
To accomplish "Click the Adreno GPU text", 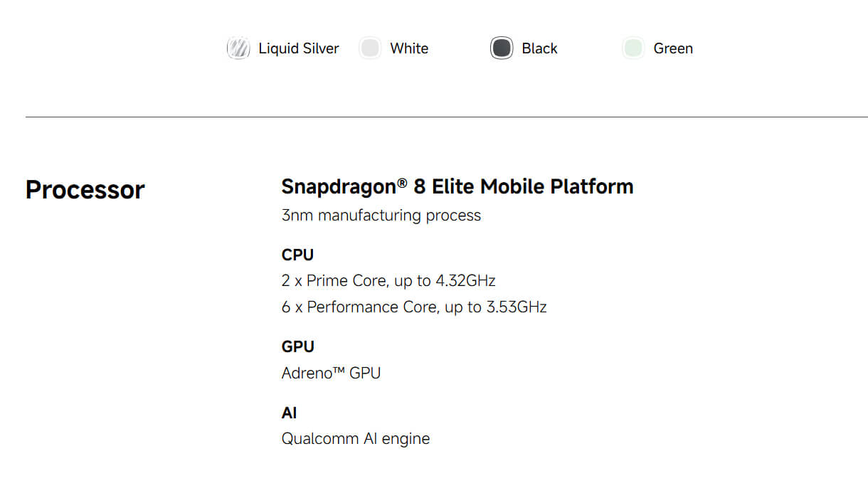I will click(331, 373).
